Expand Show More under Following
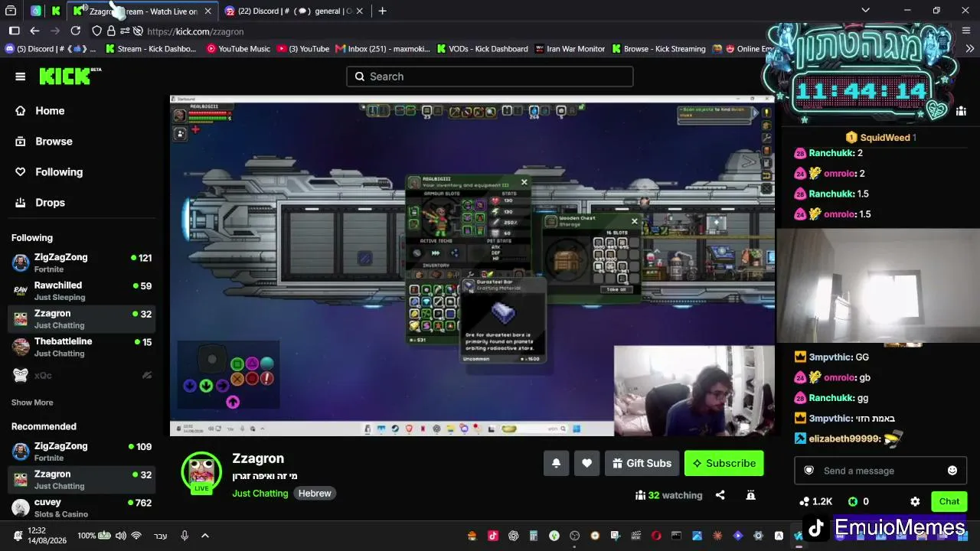The width and height of the screenshot is (980, 551). [x=32, y=403]
